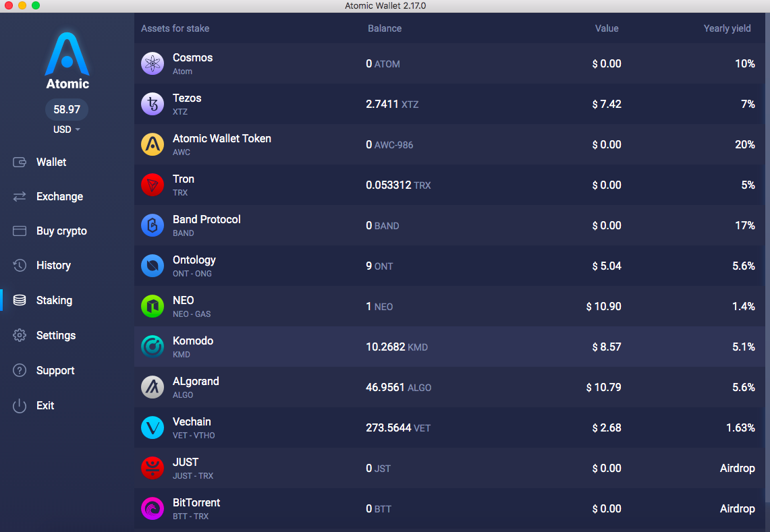
Task: Click the Balance column header
Action: pyautogui.click(x=385, y=28)
